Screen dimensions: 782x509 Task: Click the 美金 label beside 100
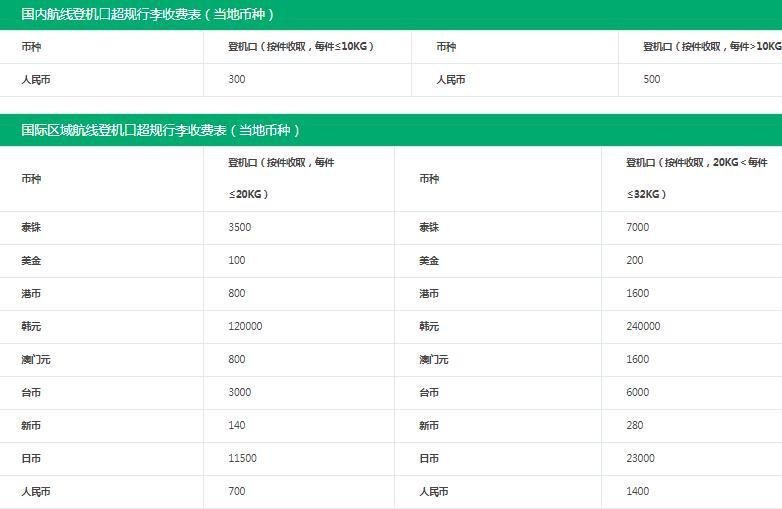pyautogui.click(x=31, y=261)
